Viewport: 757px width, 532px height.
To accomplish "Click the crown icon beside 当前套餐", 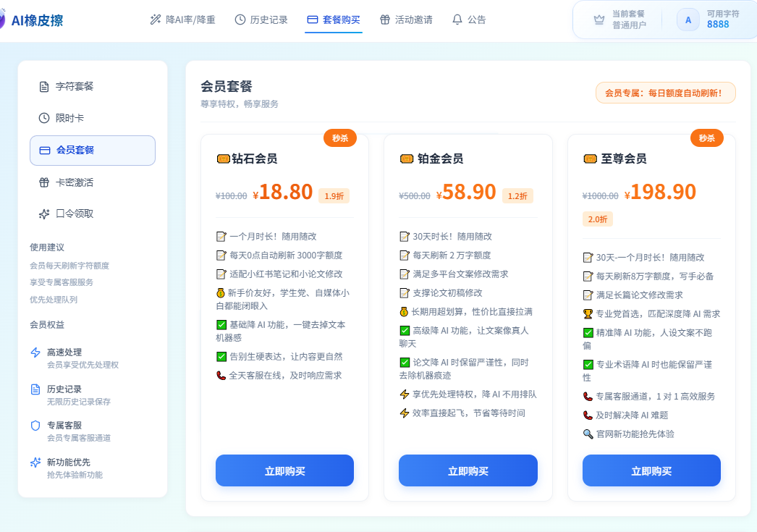I will [x=599, y=20].
